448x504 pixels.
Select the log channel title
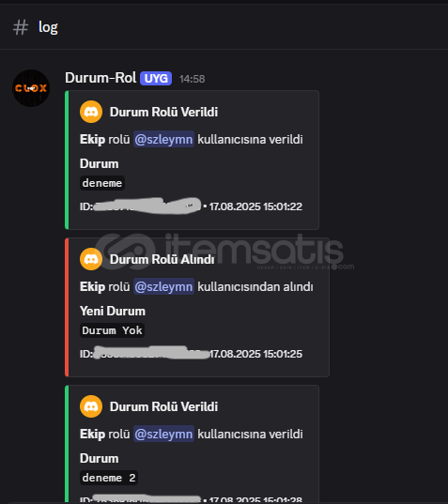[x=48, y=27]
